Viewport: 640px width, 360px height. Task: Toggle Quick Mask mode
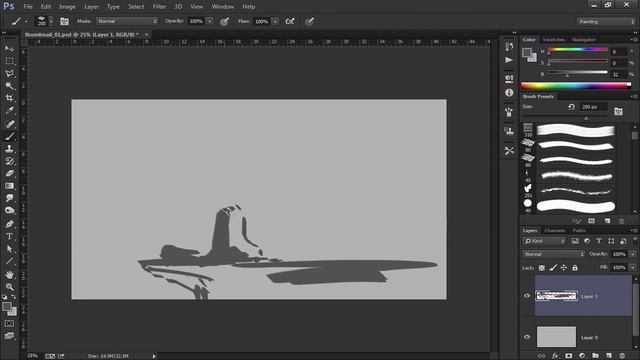click(9, 324)
